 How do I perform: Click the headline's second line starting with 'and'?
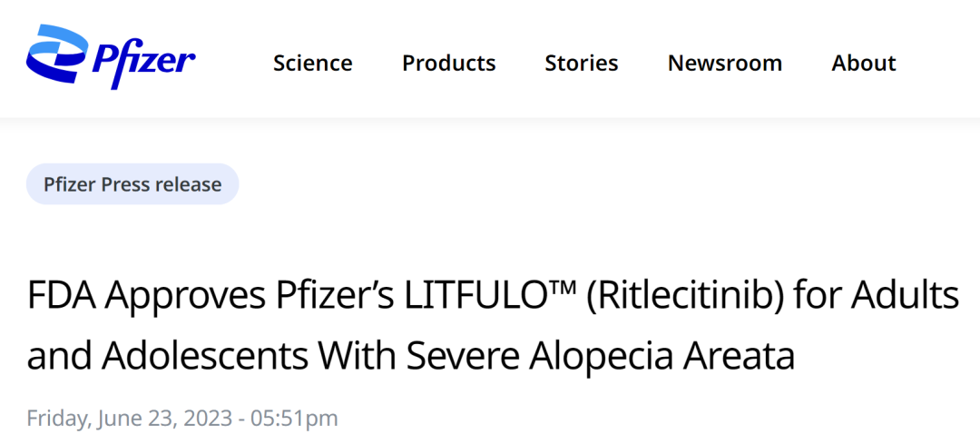[x=411, y=357]
